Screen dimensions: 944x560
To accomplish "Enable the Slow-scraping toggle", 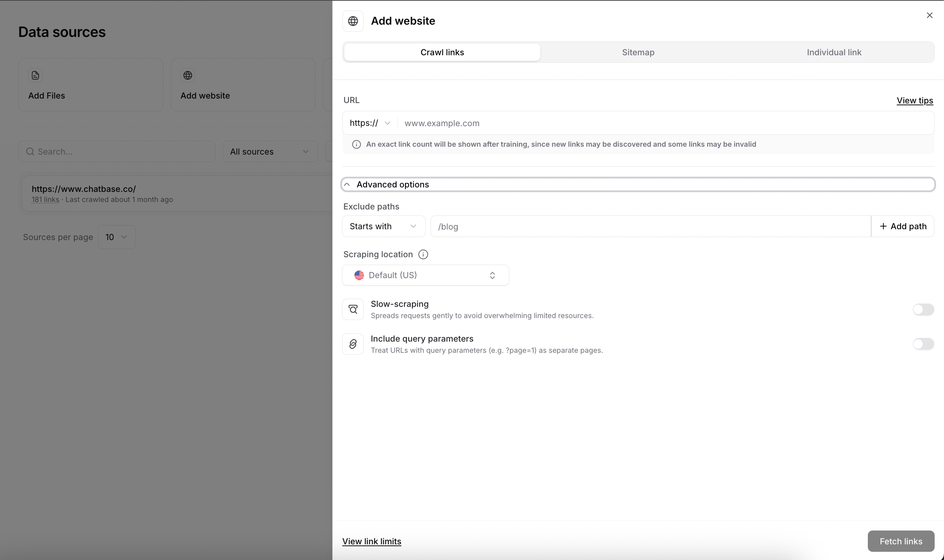I will click(923, 309).
